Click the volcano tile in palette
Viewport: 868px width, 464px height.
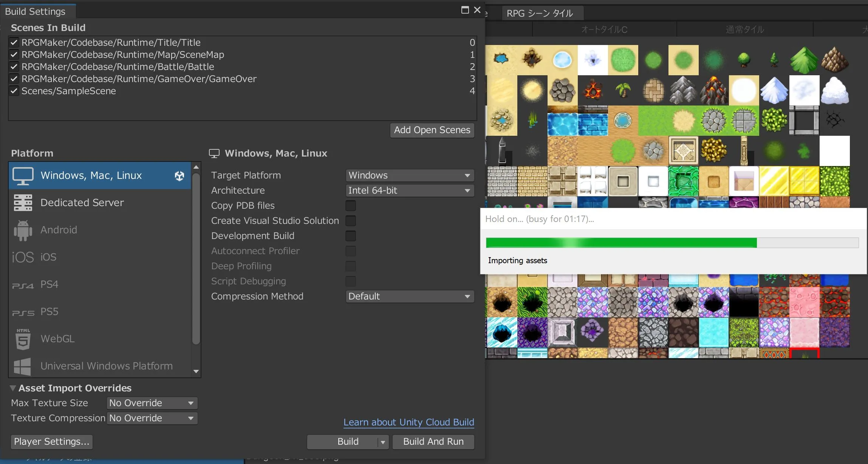[713, 90]
